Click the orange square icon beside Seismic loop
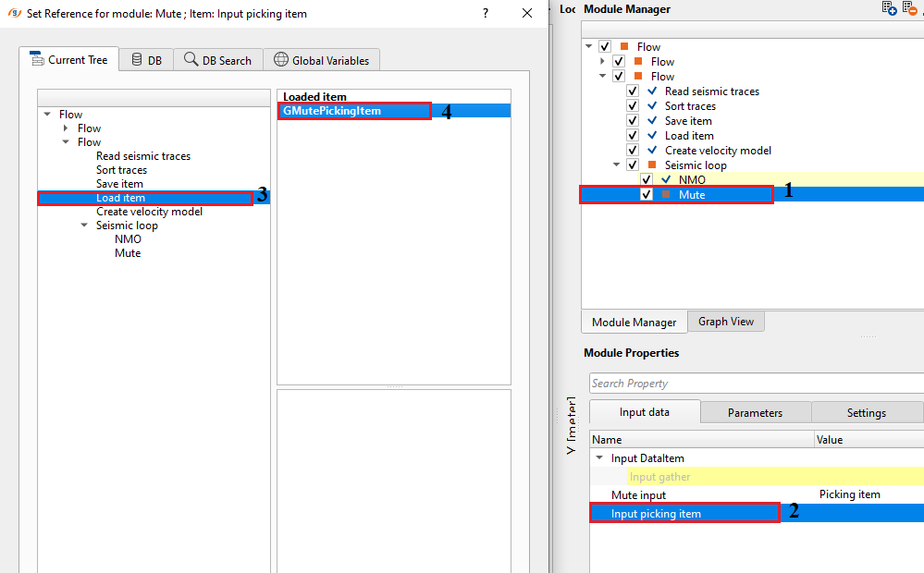924x573 pixels. click(653, 165)
